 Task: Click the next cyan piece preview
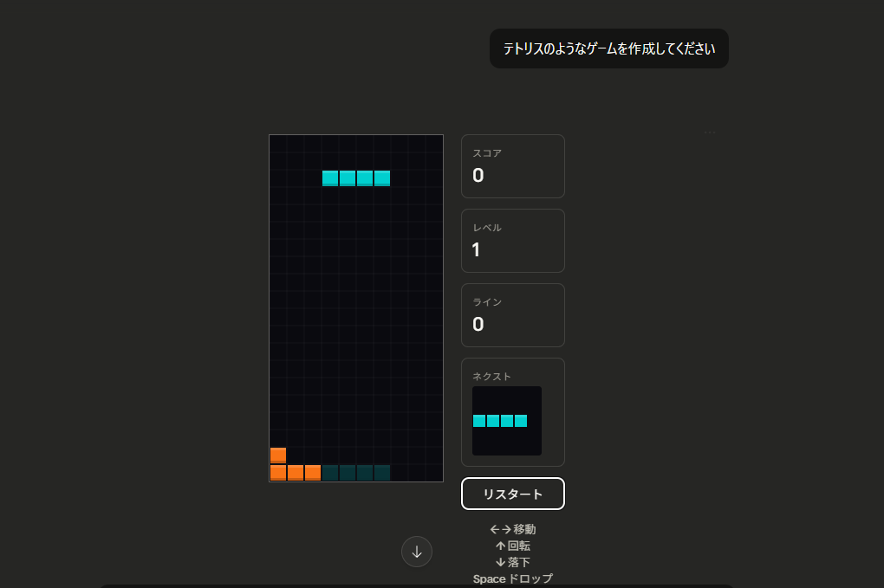(500, 421)
